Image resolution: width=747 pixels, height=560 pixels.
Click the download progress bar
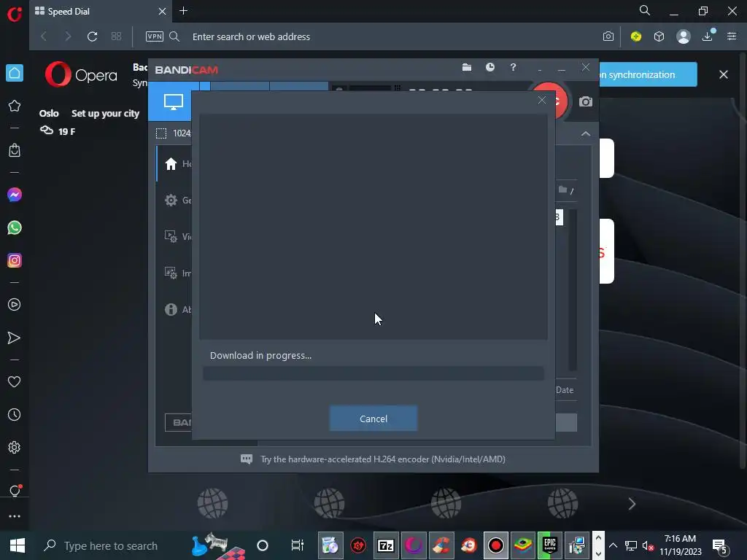pos(373,373)
